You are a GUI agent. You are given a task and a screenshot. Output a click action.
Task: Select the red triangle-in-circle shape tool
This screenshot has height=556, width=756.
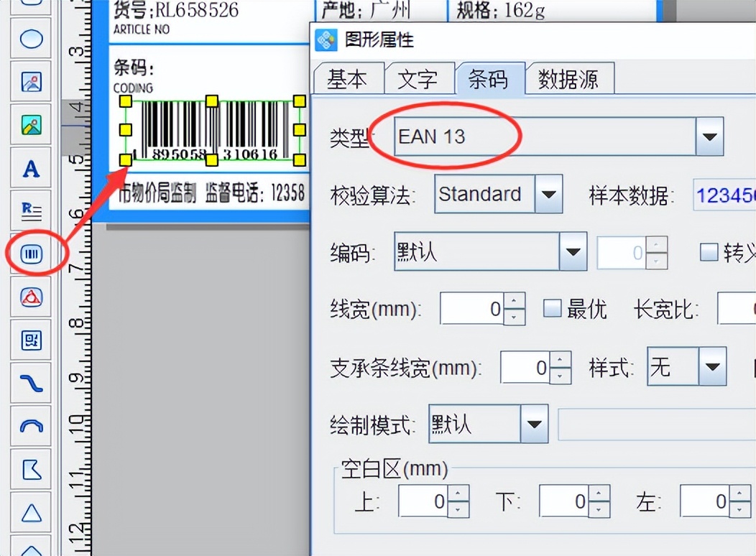click(x=32, y=297)
